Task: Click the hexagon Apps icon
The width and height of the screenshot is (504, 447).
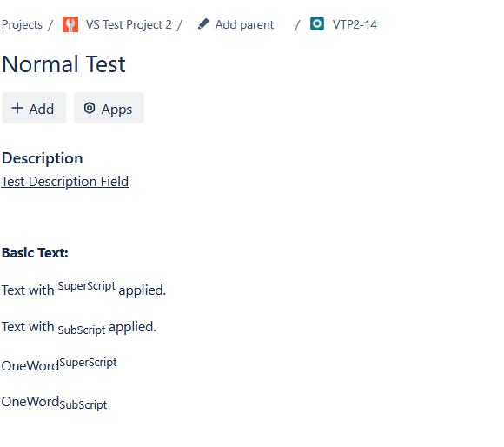Action: click(90, 108)
